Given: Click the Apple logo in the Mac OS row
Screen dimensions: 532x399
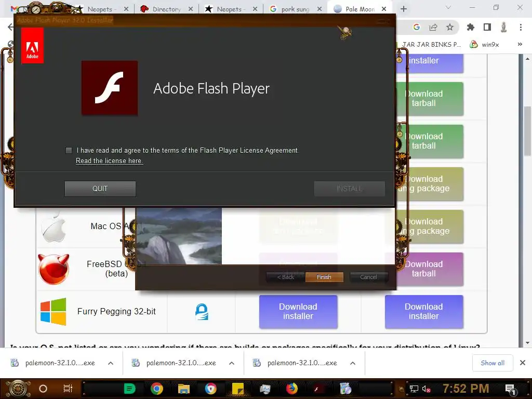Looking at the screenshot, I should (x=54, y=227).
